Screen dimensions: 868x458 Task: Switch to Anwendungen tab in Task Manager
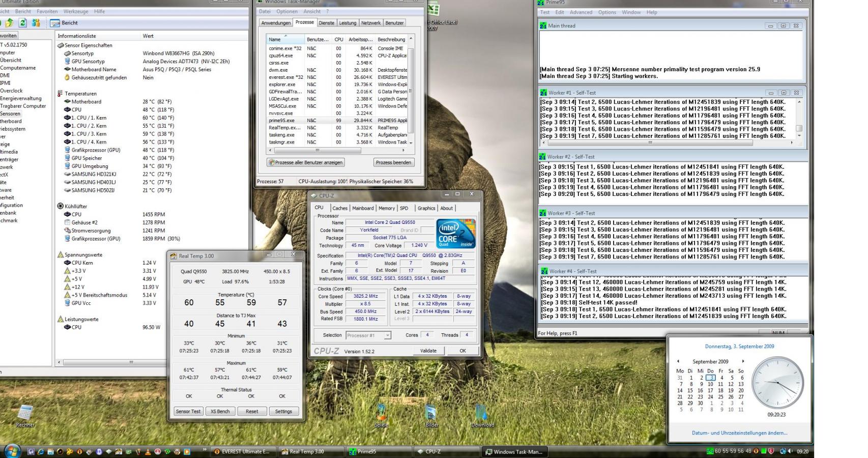click(276, 23)
